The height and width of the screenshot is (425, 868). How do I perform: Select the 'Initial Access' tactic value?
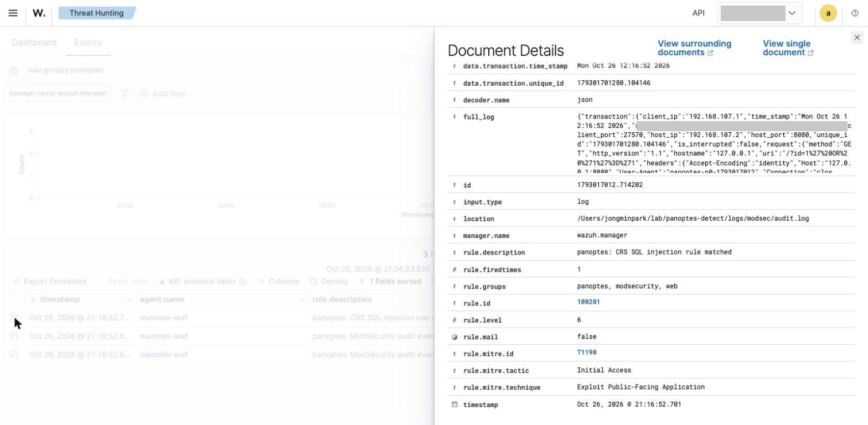(604, 371)
